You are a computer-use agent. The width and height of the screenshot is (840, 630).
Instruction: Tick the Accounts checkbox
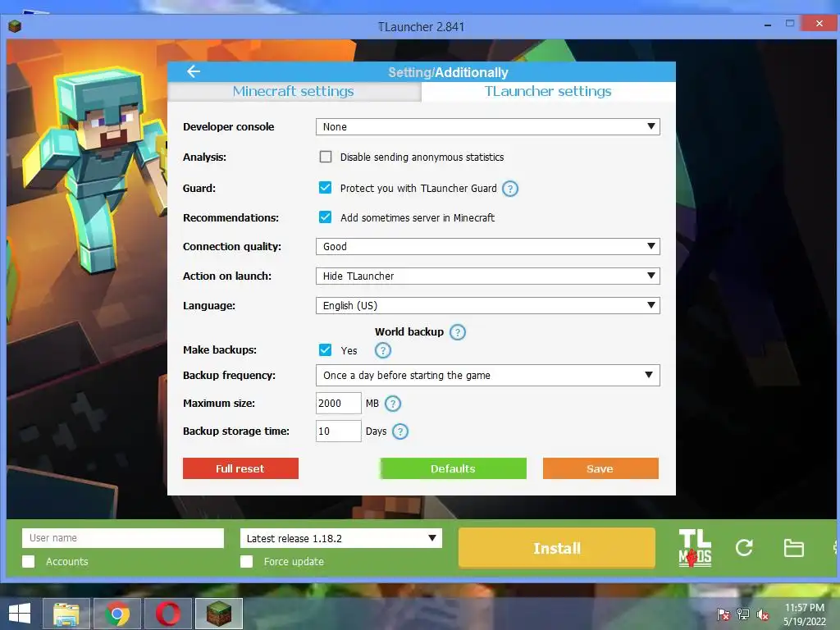click(29, 561)
